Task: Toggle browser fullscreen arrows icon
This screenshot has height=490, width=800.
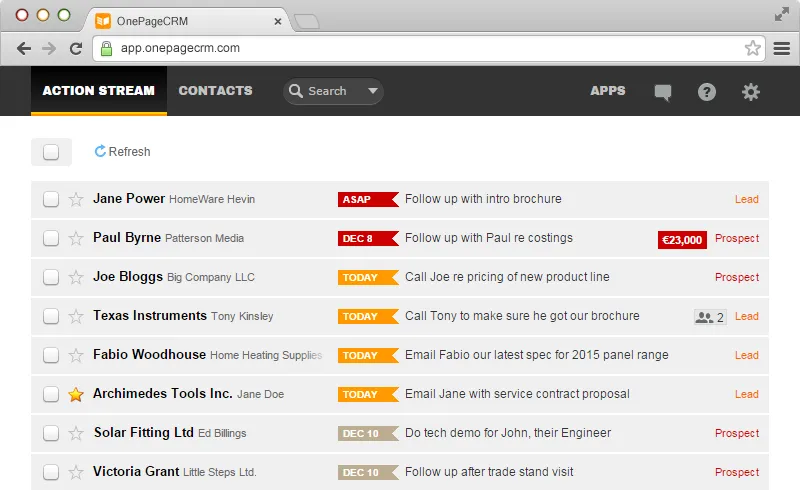Action: point(782,14)
